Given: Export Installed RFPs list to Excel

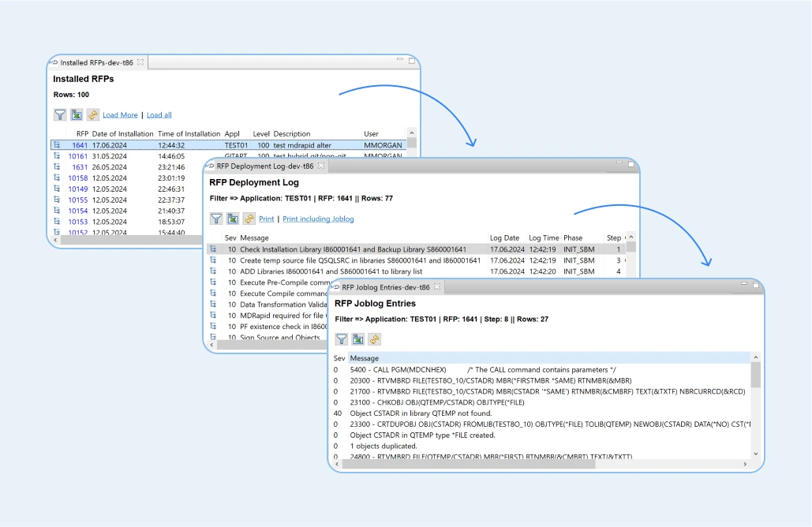Looking at the screenshot, I should point(77,115).
